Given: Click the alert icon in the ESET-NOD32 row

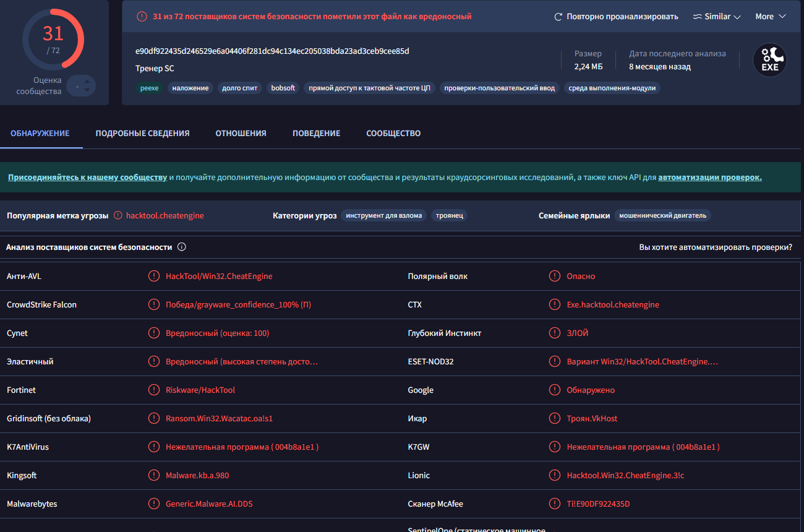Looking at the screenshot, I should (x=555, y=361).
